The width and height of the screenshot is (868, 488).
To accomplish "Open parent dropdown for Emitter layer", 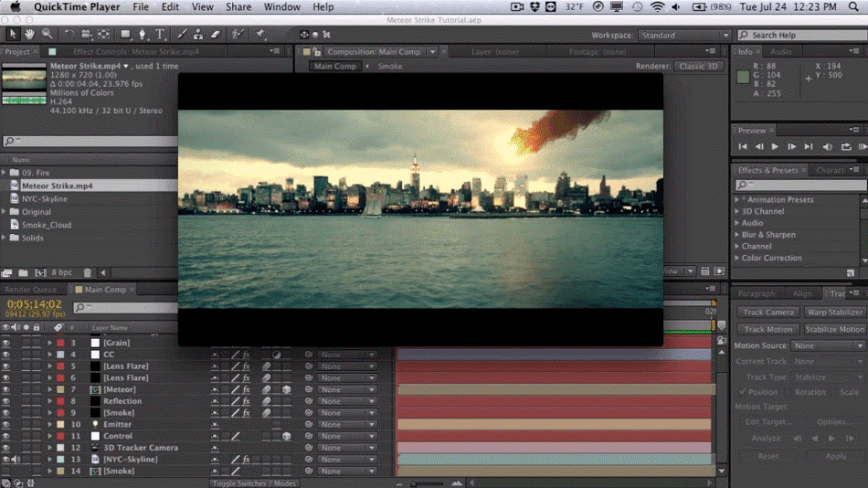I will coord(346,424).
